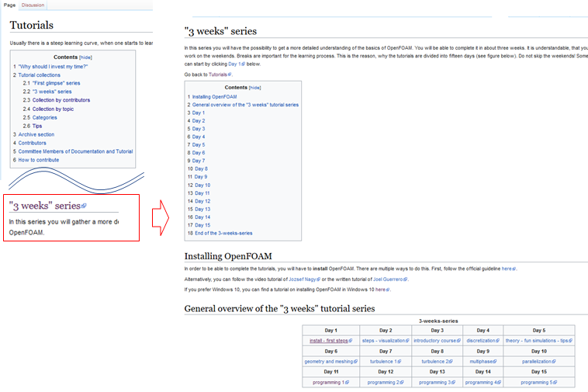The image size is (588, 392).
Task: Jump to Day 5 in contents list
Action: tap(199, 145)
